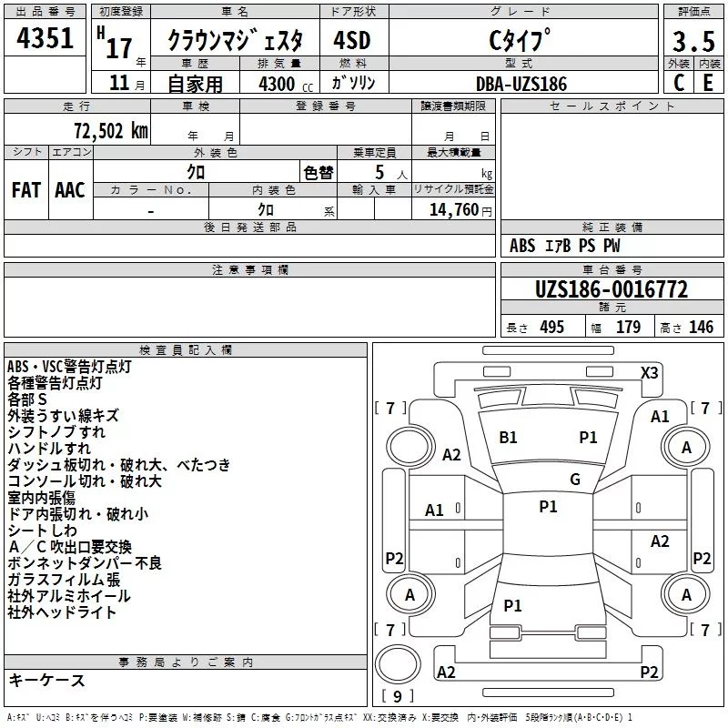Viewport: 728px width, 728px height.
Task: Click exterior grade letter C
Action: point(679,83)
